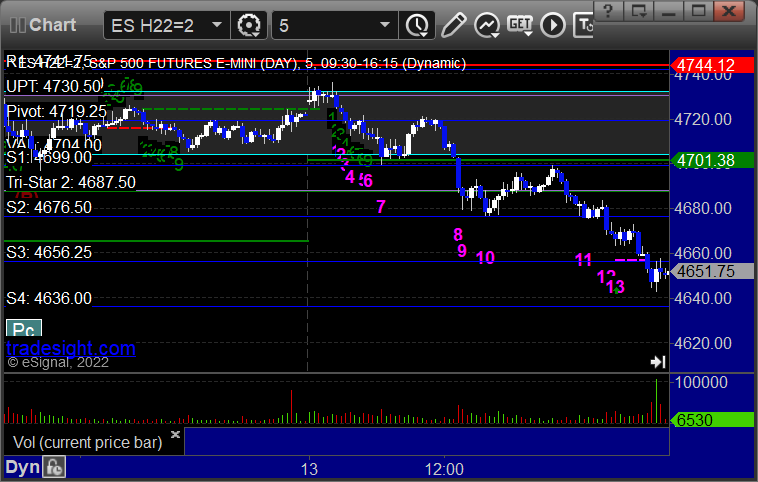Close the Vol study pane x
The height and width of the screenshot is (482, 758).
175,434
